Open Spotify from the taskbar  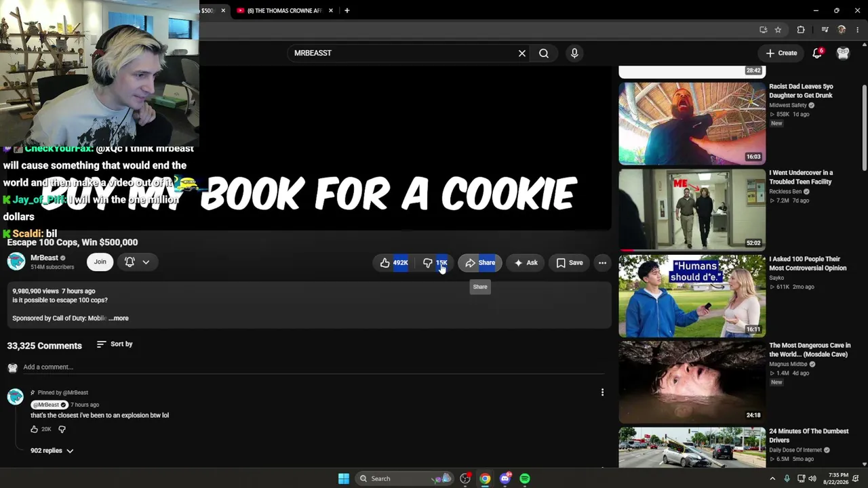pyautogui.click(x=525, y=479)
